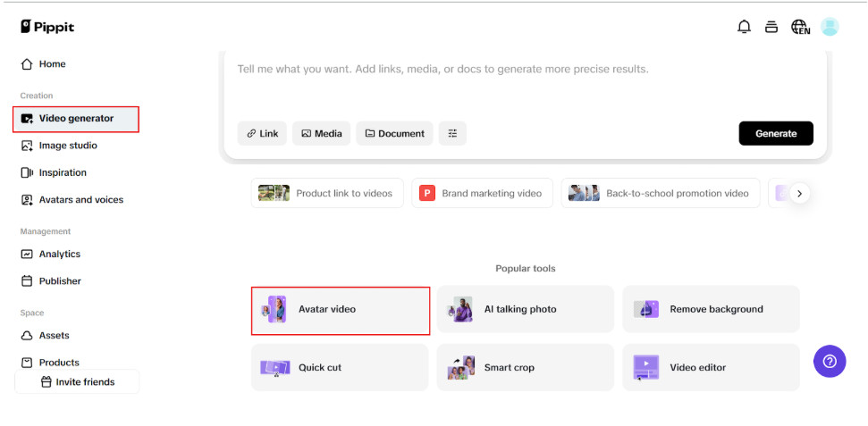Click the Generate button

[x=776, y=133]
